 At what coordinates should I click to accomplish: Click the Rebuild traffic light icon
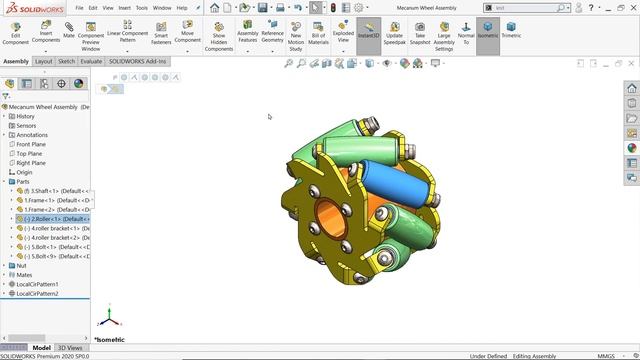(x=333, y=8)
